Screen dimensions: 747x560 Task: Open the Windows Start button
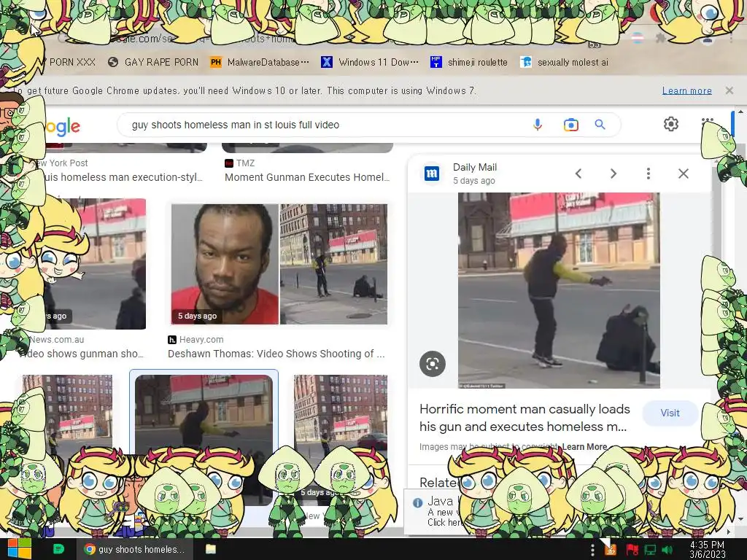(19, 549)
